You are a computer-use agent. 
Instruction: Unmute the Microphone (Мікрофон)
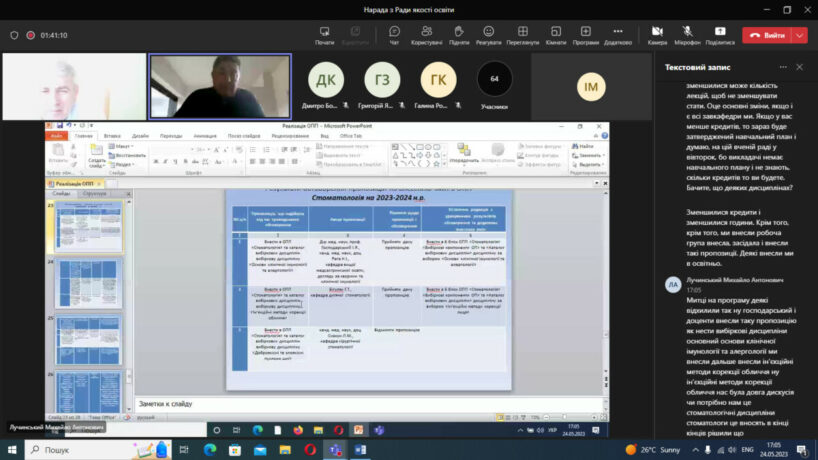[x=687, y=34]
